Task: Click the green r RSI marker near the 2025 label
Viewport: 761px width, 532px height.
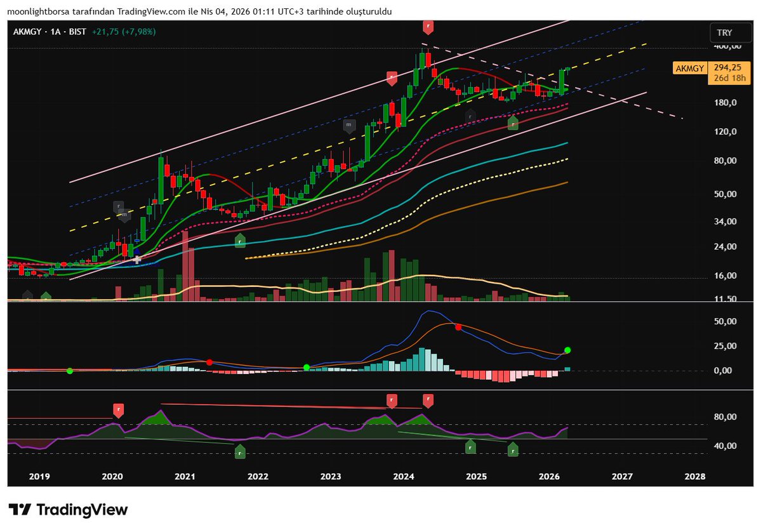Action: pos(470,446)
